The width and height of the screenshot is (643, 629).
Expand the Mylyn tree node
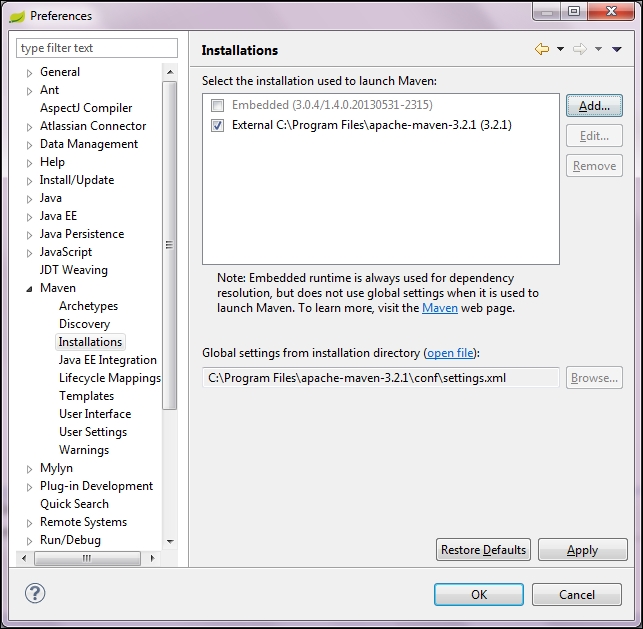click(x=30, y=469)
